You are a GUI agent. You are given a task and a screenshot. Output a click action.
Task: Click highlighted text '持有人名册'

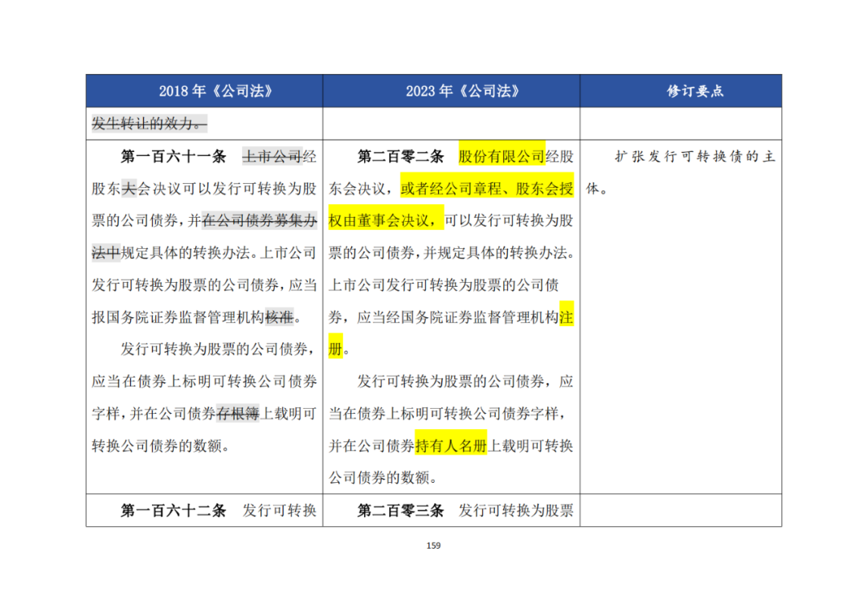(x=451, y=446)
